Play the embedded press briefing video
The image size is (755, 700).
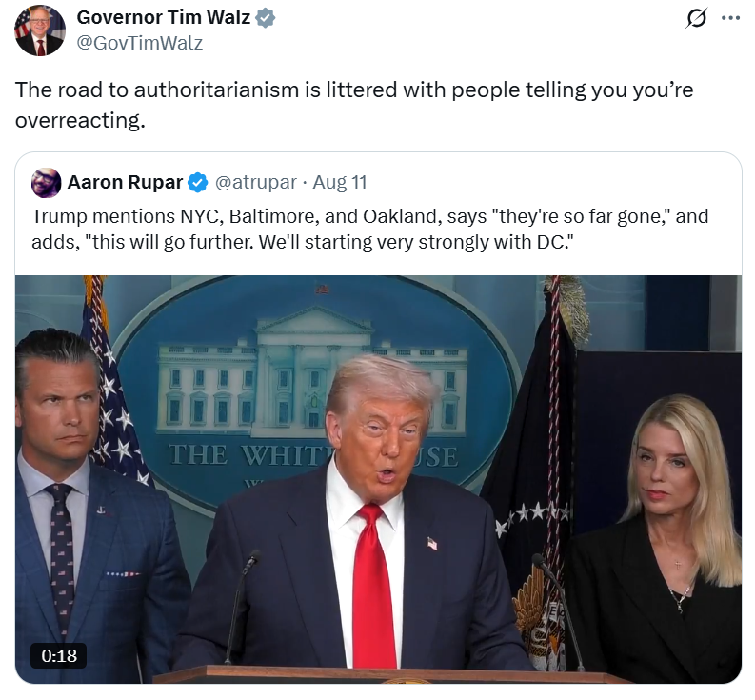[x=379, y=479]
